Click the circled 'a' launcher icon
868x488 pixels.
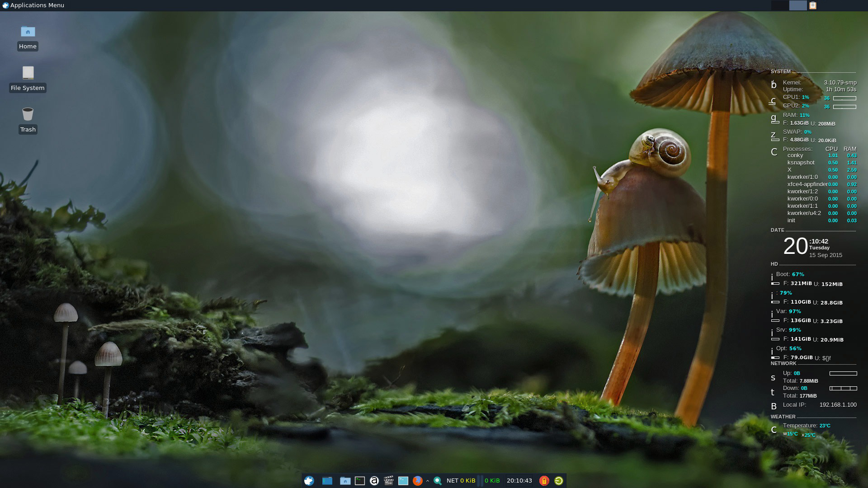pos(374,481)
